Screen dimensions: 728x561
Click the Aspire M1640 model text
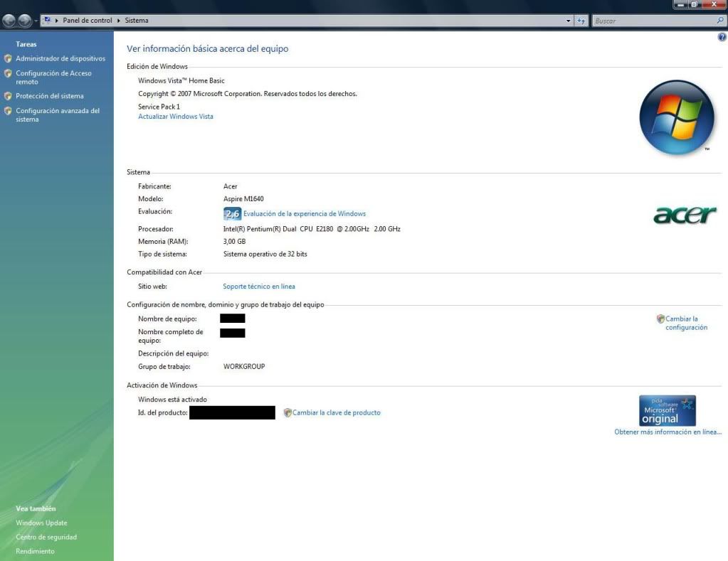[x=243, y=199]
